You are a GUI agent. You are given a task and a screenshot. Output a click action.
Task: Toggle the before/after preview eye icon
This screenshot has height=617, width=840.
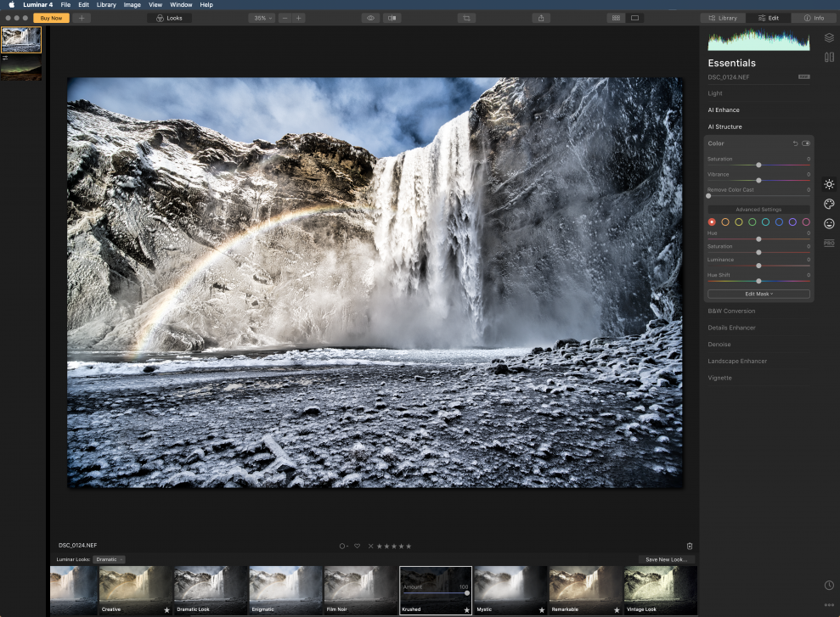click(370, 18)
